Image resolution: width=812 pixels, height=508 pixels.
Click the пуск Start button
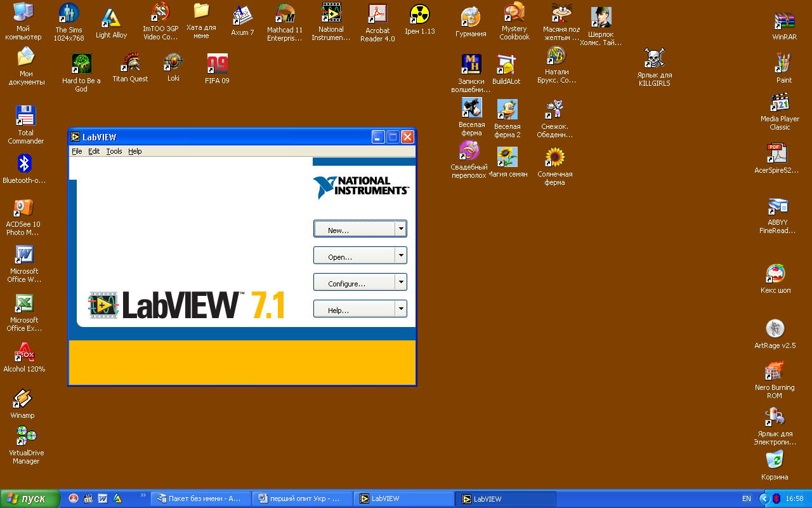30,498
